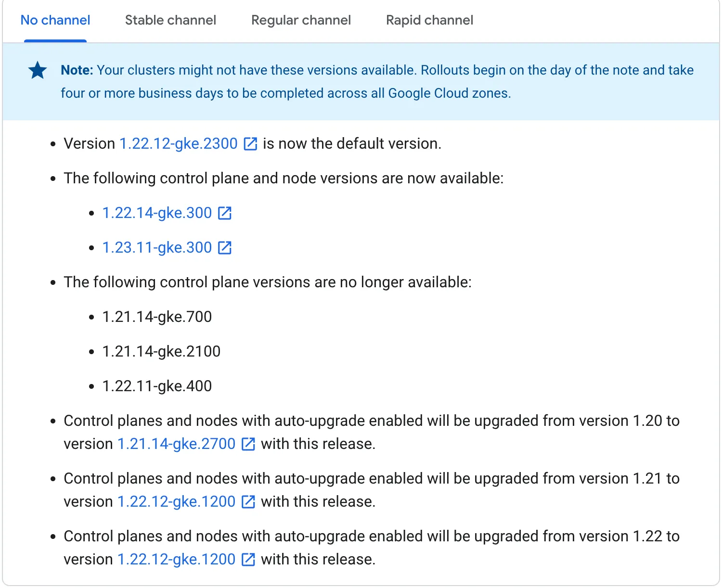Click external-link icon beside 1.22.12-gke.2300

(x=250, y=144)
